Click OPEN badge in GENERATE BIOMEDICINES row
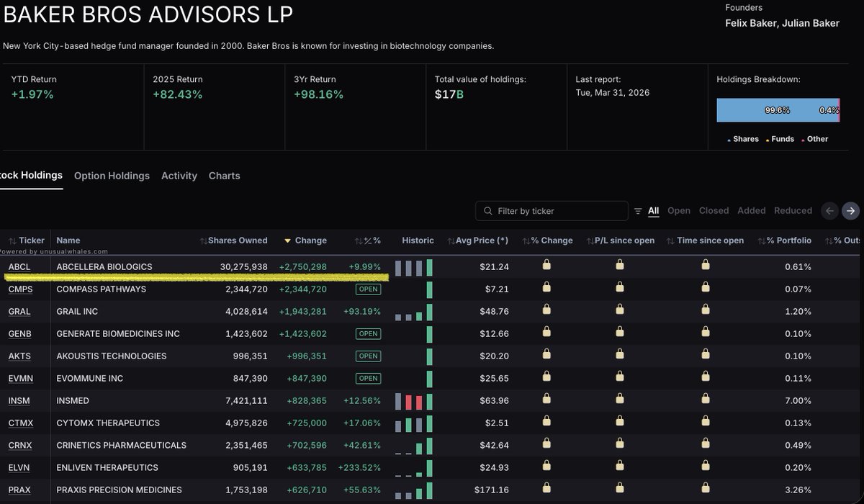This screenshot has width=864, height=504. point(368,333)
